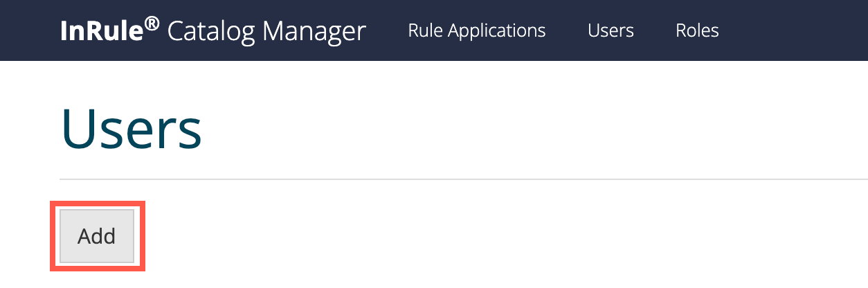868x288 pixels.
Task: Switch to the Roles page
Action: (697, 31)
